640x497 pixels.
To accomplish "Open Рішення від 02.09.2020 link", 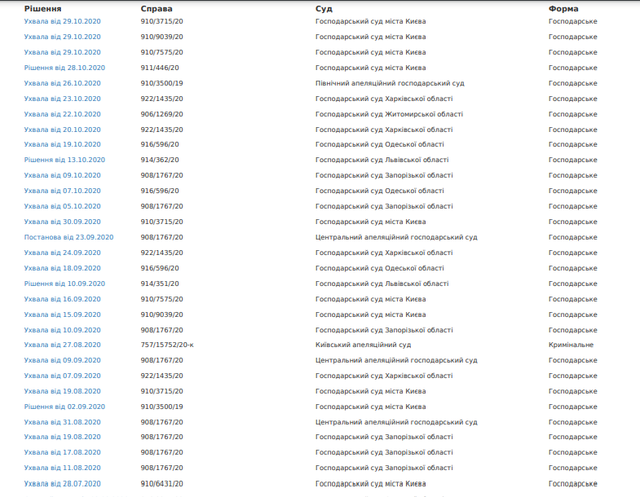I will pyautogui.click(x=64, y=407).
